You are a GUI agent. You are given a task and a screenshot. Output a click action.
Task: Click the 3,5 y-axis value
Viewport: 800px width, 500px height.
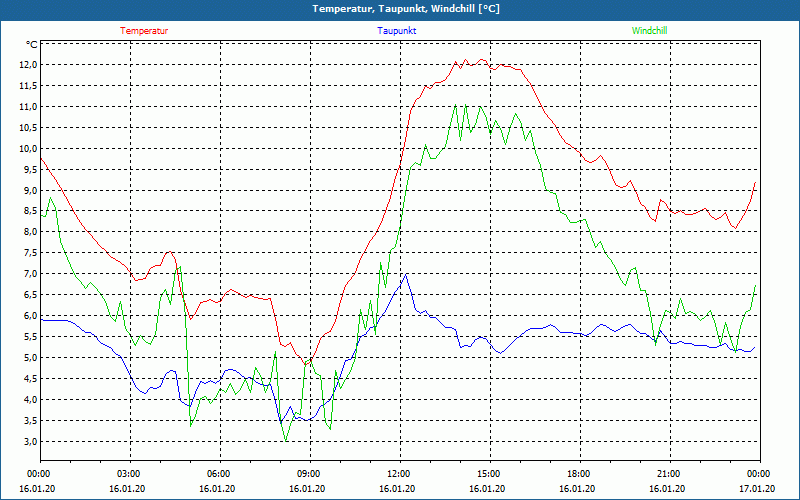pos(30,421)
